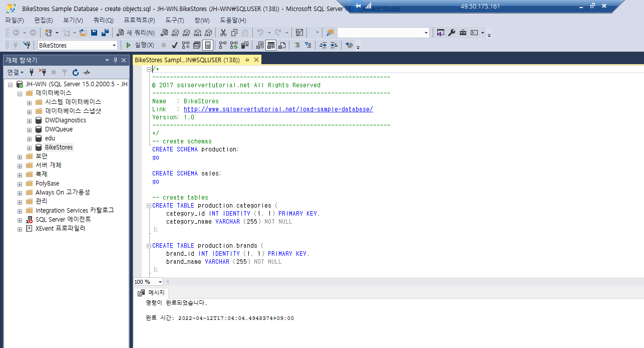Image resolution: width=644 pixels, height=348 pixels.
Task: Click the Save disk icon
Action: (94, 33)
